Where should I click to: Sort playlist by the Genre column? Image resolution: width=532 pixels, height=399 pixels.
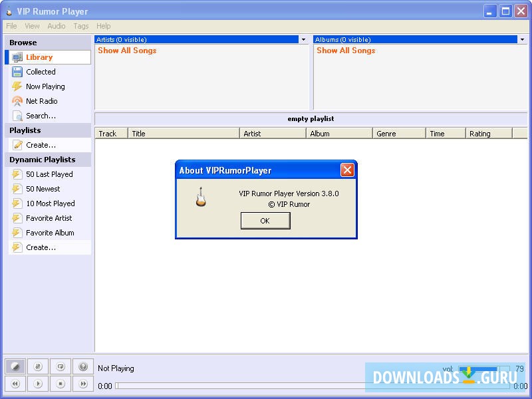pyautogui.click(x=399, y=134)
